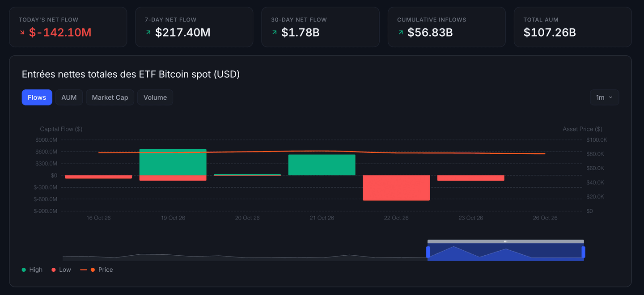Click the $56.83B cumulative inflows value

tap(430, 33)
